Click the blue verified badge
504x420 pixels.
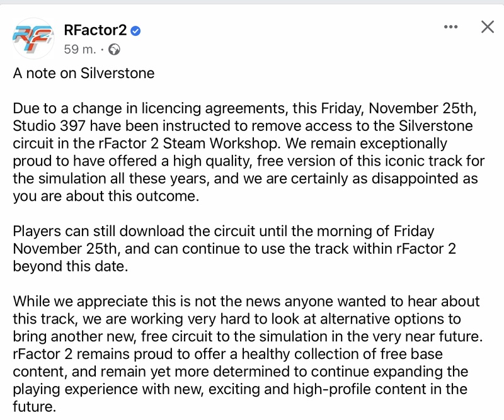click(135, 30)
